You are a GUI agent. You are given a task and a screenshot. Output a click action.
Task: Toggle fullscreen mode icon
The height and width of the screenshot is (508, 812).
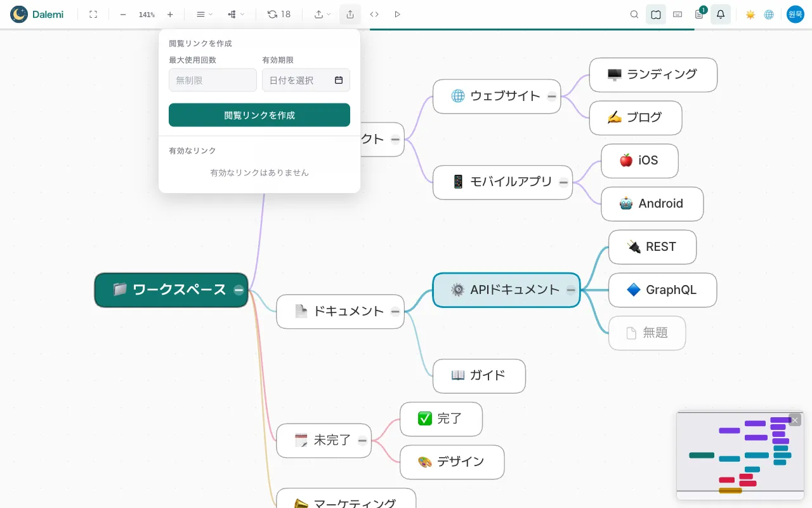click(93, 14)
